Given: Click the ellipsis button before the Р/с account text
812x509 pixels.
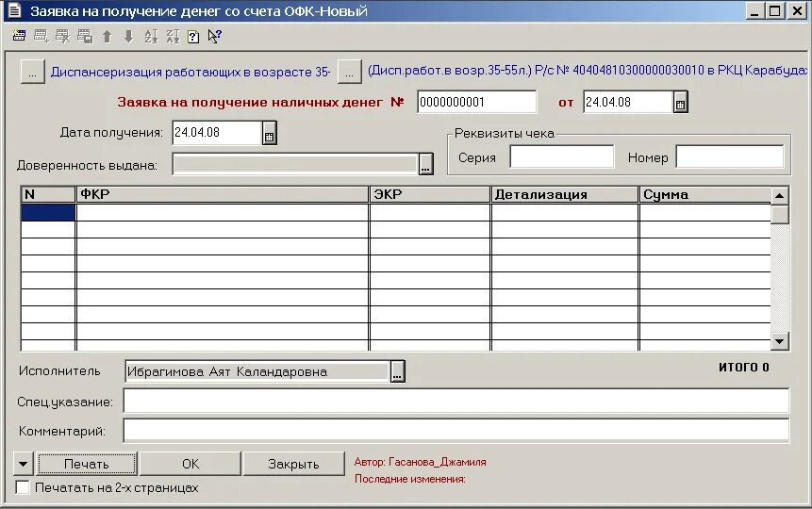Looking at the screenshot, I should (350, 72).
